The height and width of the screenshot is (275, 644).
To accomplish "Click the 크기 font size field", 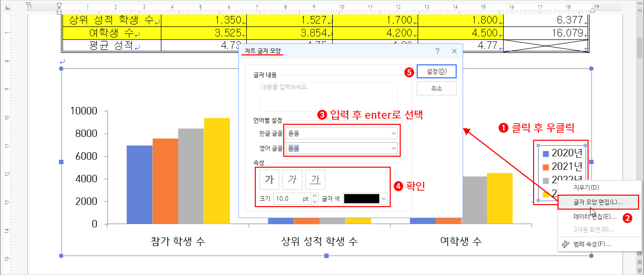I will (x=292, y=199).
